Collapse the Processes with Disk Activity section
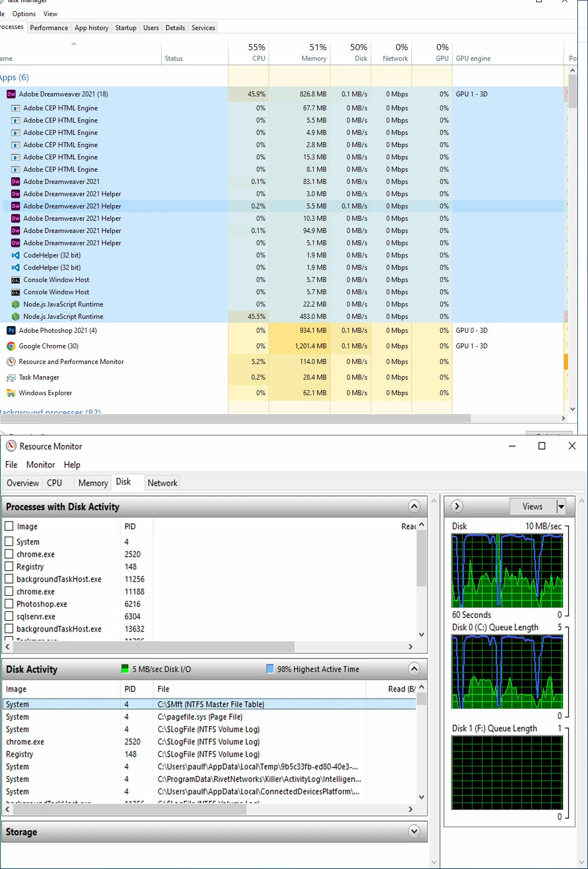Viewport: 588px width, 869px height. pyautogui.click(x=414, y=506)
